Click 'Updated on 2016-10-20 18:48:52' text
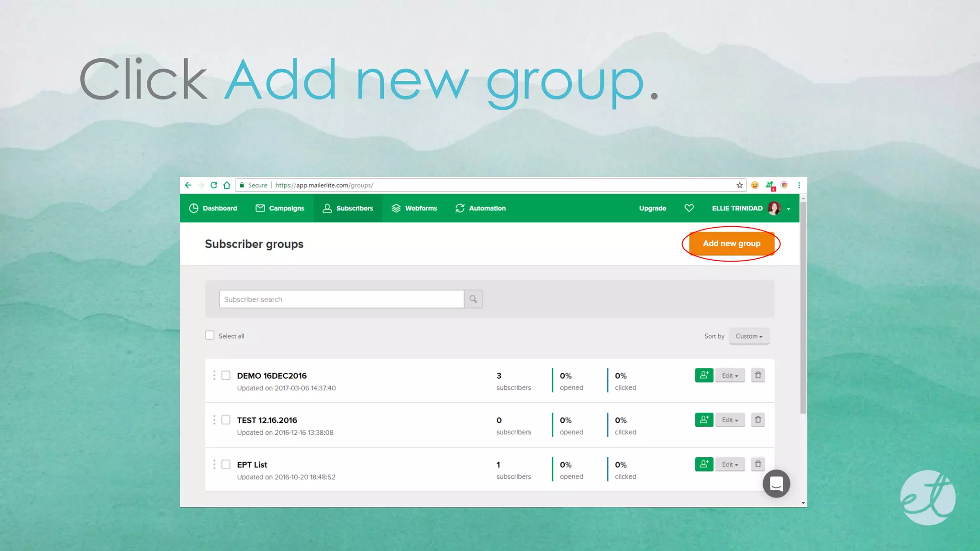The height and width of the screenshot is (551, 980). [x=286, y=477]
